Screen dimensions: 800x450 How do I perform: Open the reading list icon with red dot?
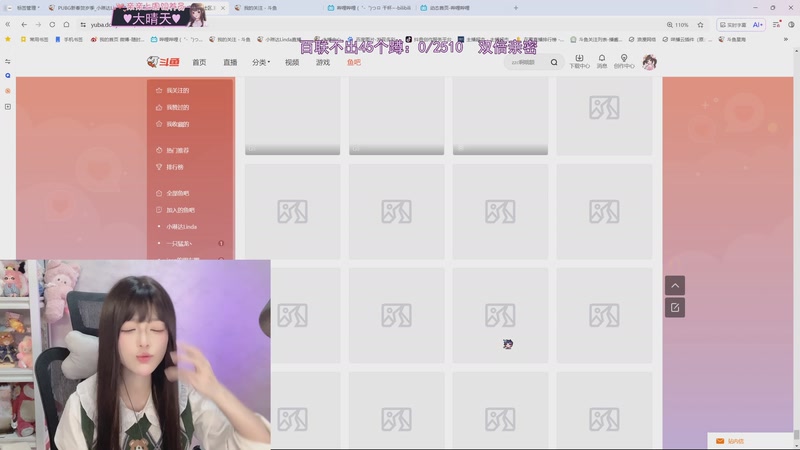click(x=777, y=24)
